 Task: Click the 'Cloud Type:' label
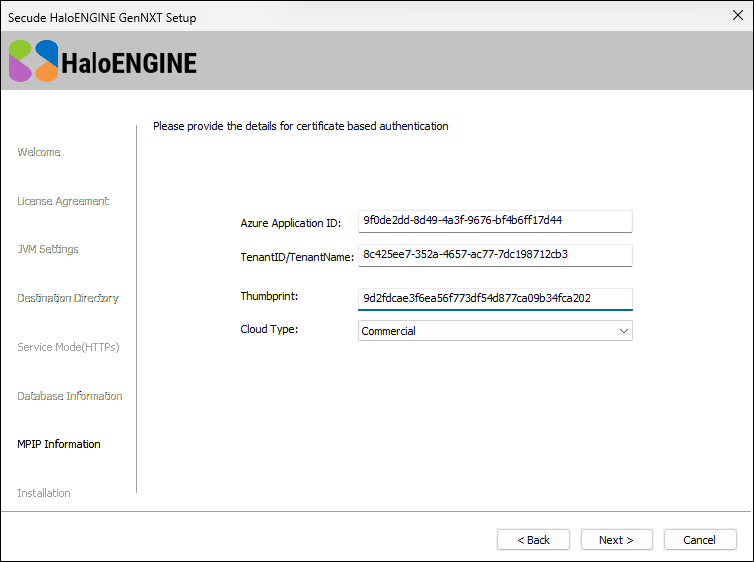click(269, 329)
